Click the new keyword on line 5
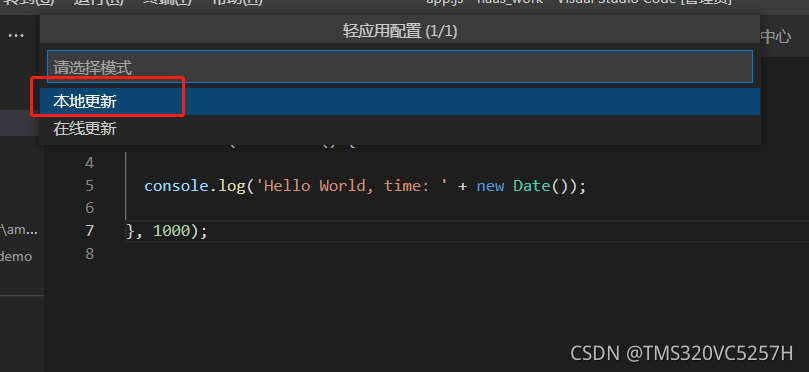This screenshot has height=372, width=809. pos(490,186)
